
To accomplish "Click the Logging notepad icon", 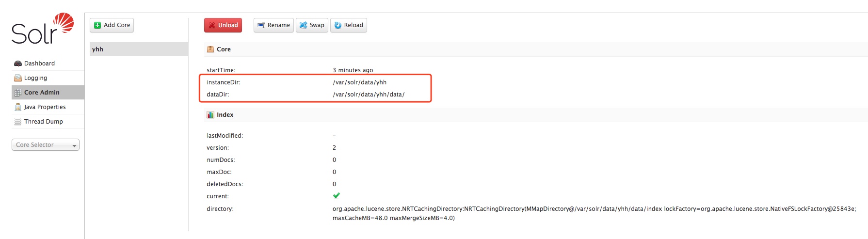I will coord(18,78).
